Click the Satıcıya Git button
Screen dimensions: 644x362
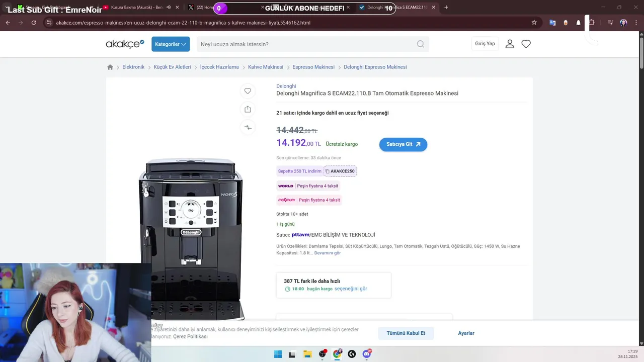click(x=403, y=144)
